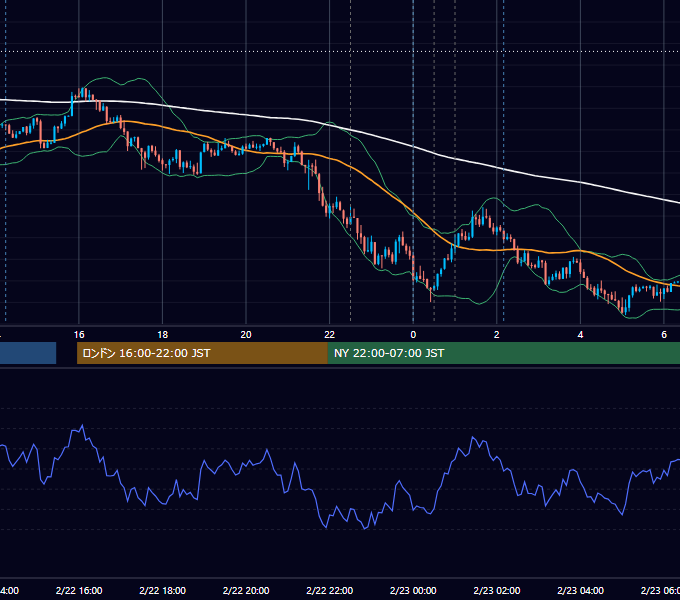Click the 2/22 16:00 time label

point(79,591)
